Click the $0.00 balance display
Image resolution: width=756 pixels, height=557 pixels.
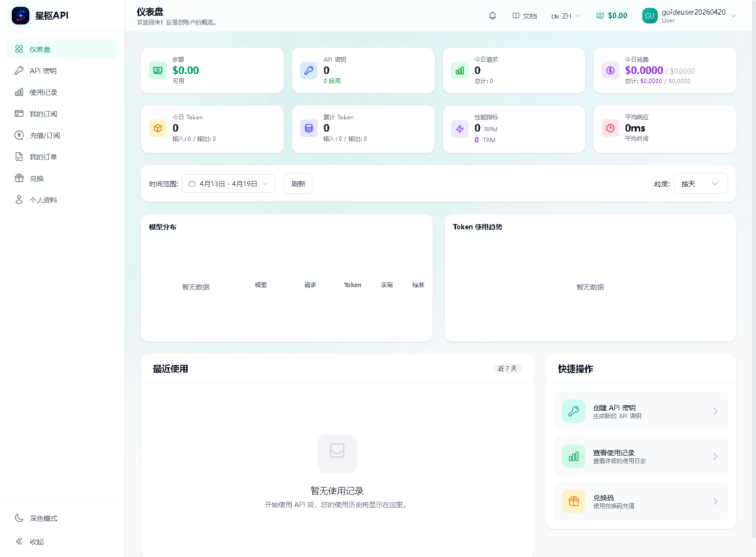coord(612,15)
